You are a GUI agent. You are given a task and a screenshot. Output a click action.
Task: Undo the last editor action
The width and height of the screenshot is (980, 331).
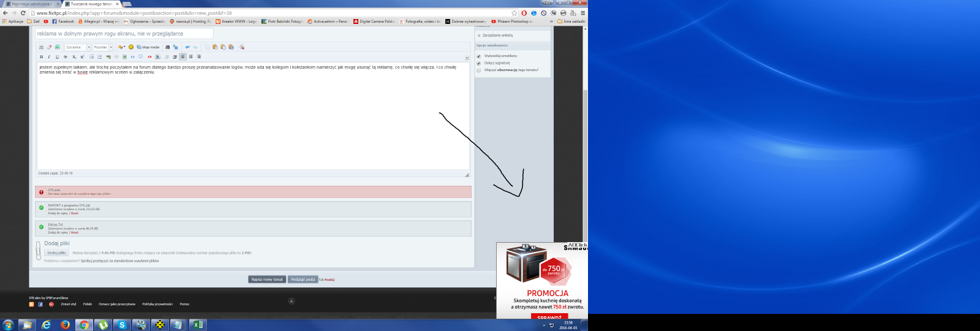[187, 47]
